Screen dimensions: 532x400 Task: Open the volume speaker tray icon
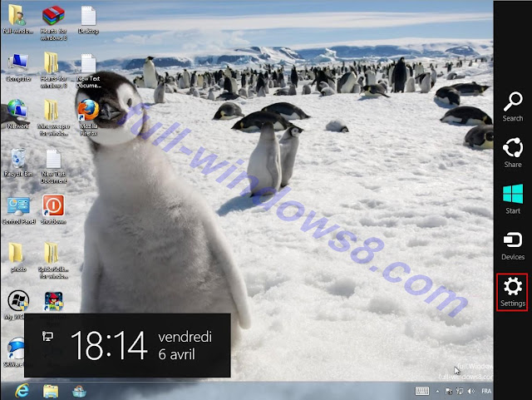point(471,392)
